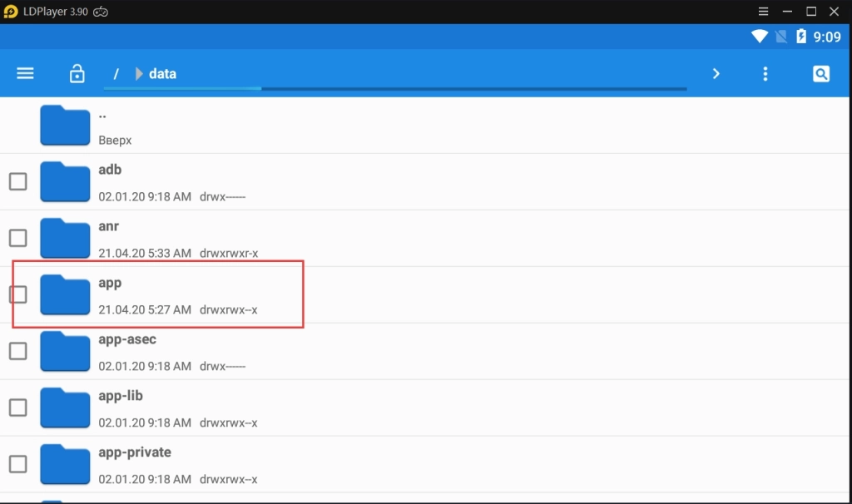
Task: Click the root slash in the breadcrumb
Action: [116, 73]
